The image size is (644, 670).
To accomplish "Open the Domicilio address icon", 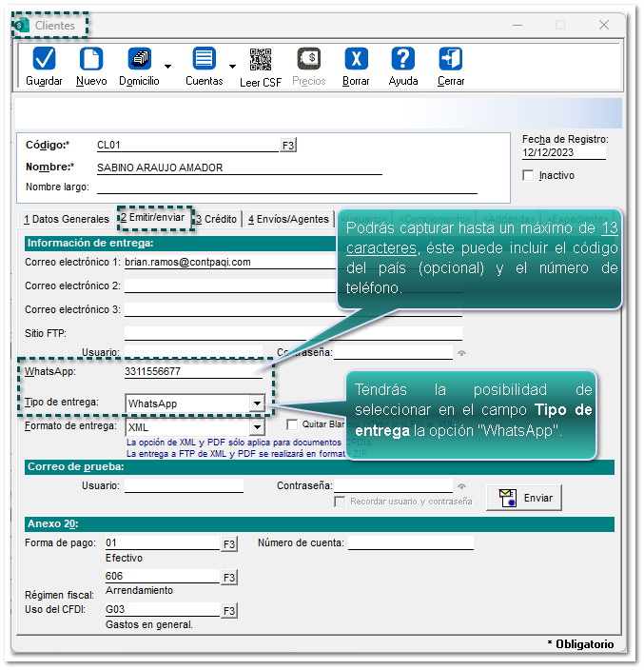I will [139, 59].
